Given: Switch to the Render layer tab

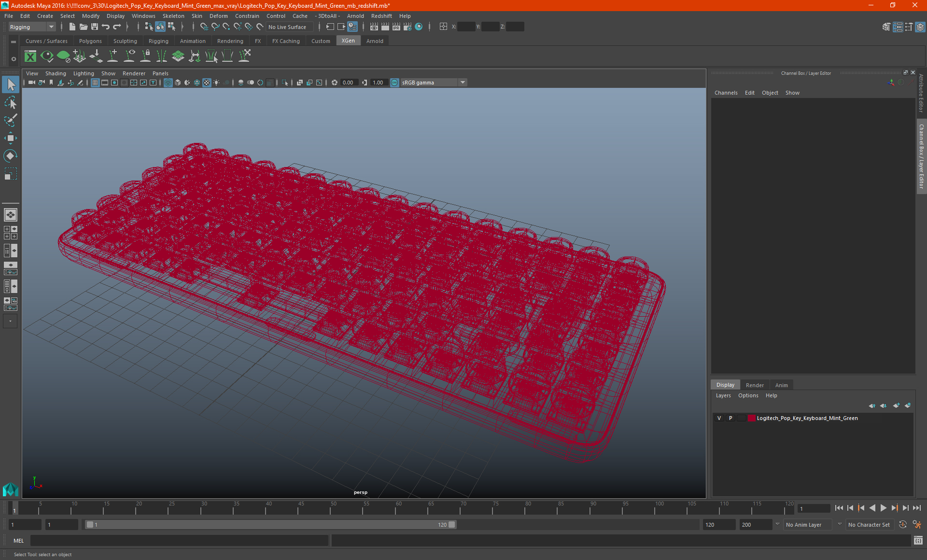Looking at the screenshot, I should pyautogui.click(x=755, y=385).
